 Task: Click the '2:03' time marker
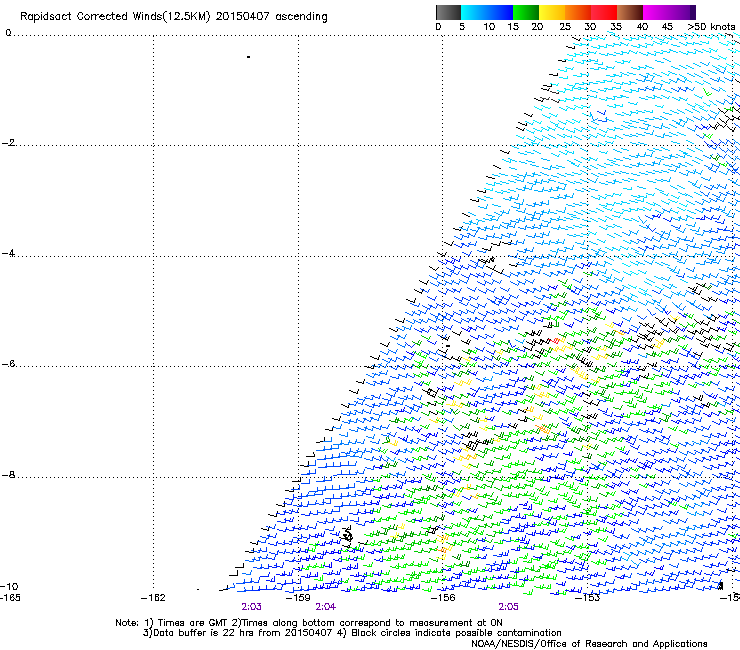coord(251,607)
